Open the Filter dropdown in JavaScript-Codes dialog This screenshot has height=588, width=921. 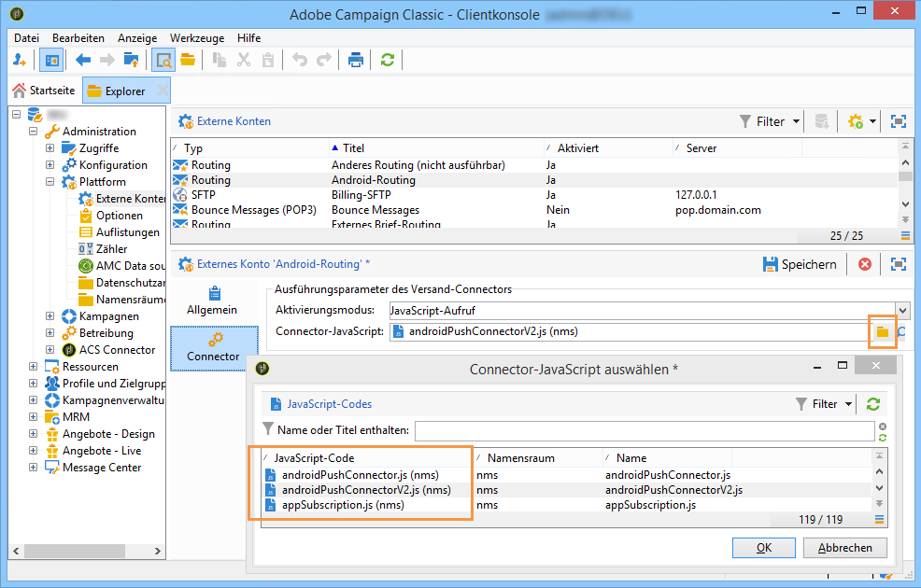point(824,404)
